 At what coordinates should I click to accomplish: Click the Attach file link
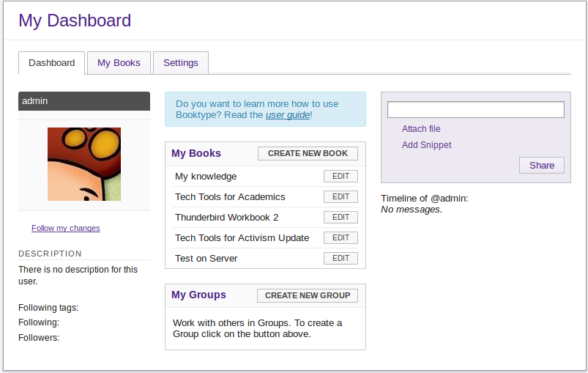coord(421,129)
